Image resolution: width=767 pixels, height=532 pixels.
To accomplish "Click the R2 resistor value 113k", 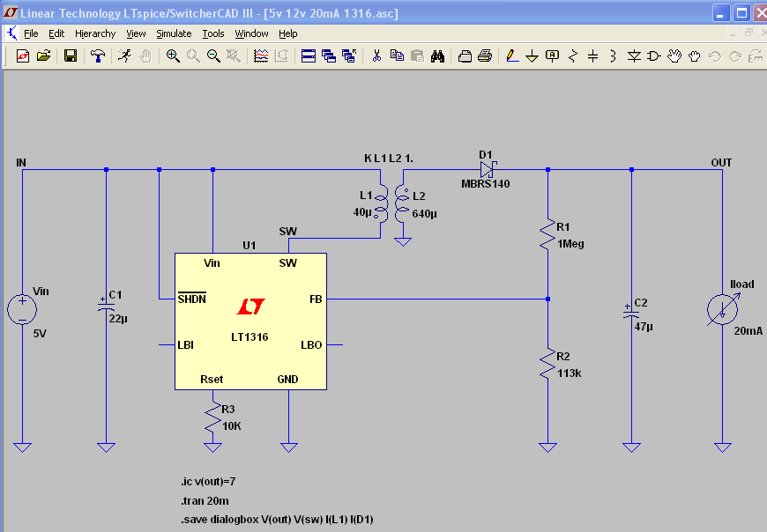I will [x=569, y=373].
